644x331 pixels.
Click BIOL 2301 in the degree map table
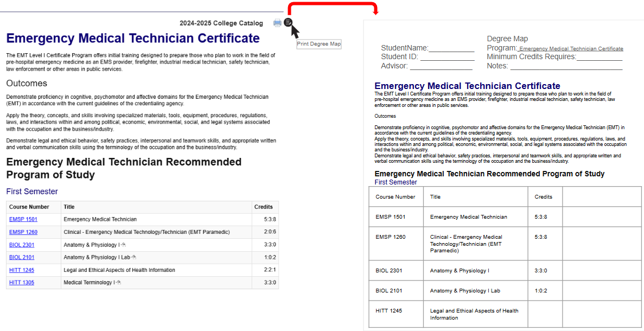(389, 271)
